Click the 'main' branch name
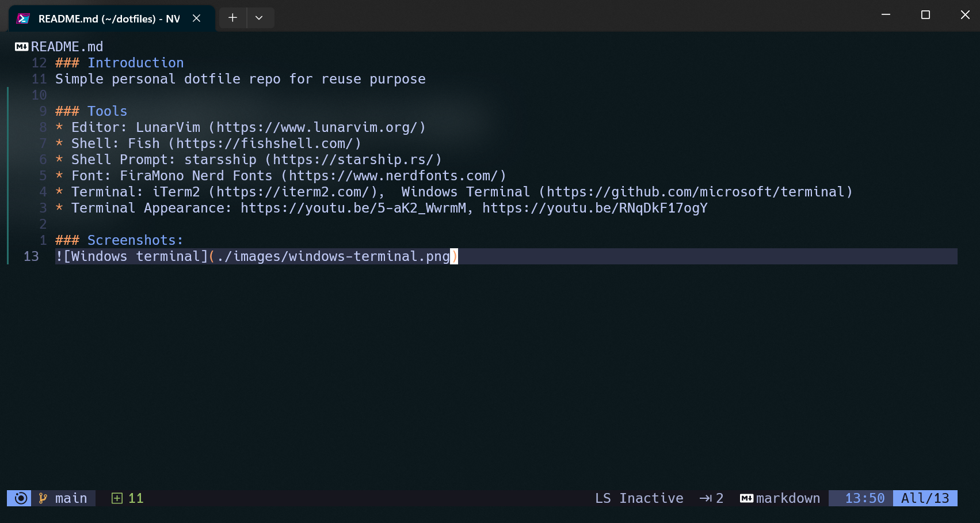This screenshot has width=980, height=523. (71, 498)
